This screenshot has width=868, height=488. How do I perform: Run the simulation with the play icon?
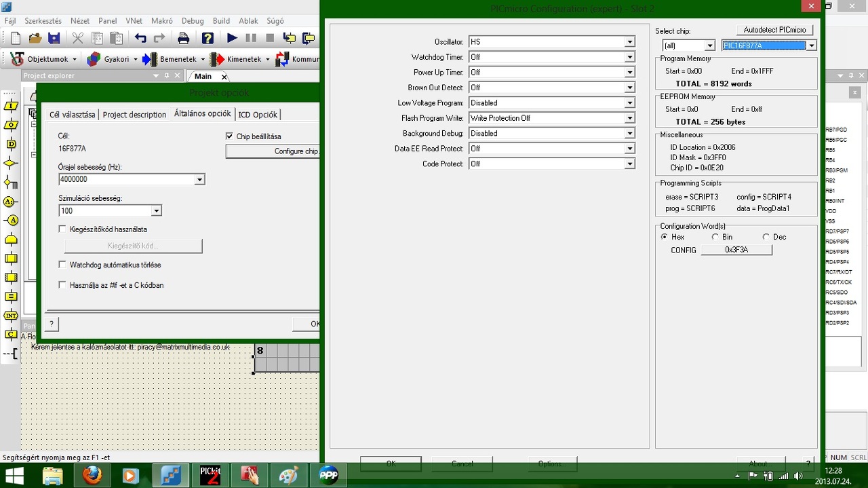click(x=232, y=39)
